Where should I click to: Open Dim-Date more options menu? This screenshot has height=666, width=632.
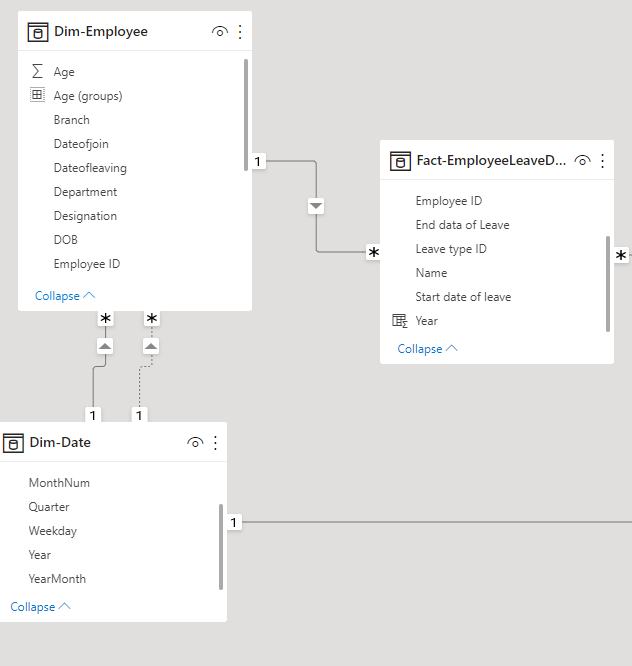pos(215,443)
